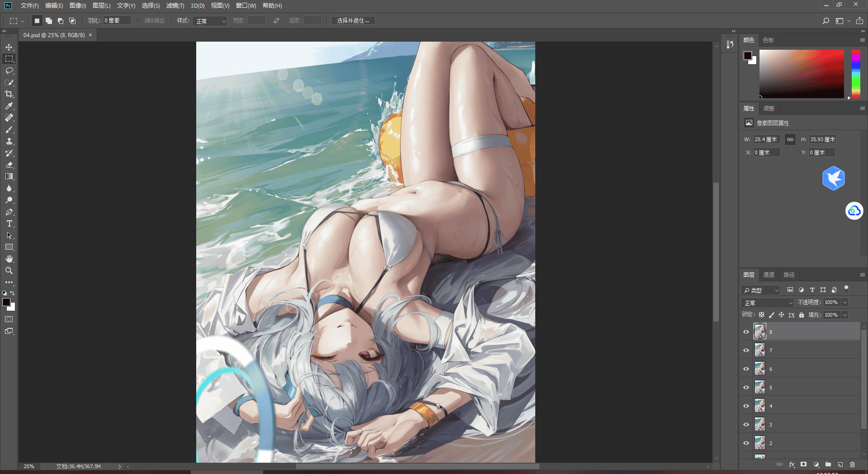
Task: Expand the 不透明度 opacity dropdown arrow
Action: 844,303
